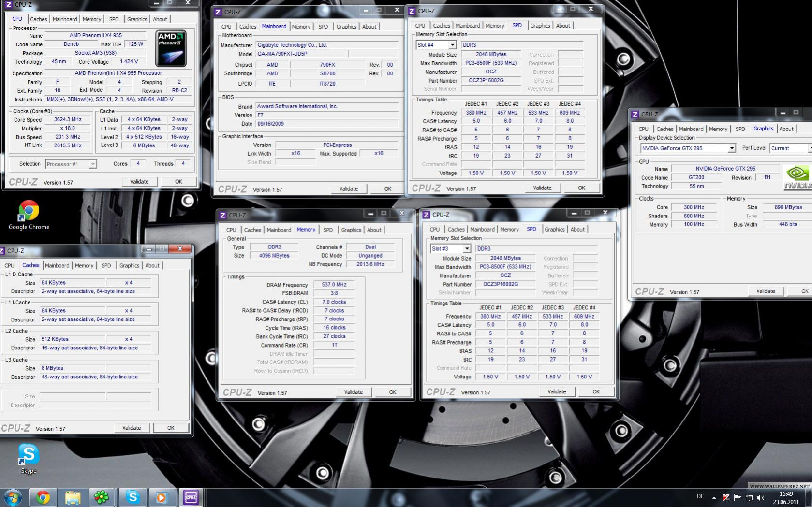Click the BIOS date '09/16/2009'
This screenshot has height=507, width=812.
[327, 124]
